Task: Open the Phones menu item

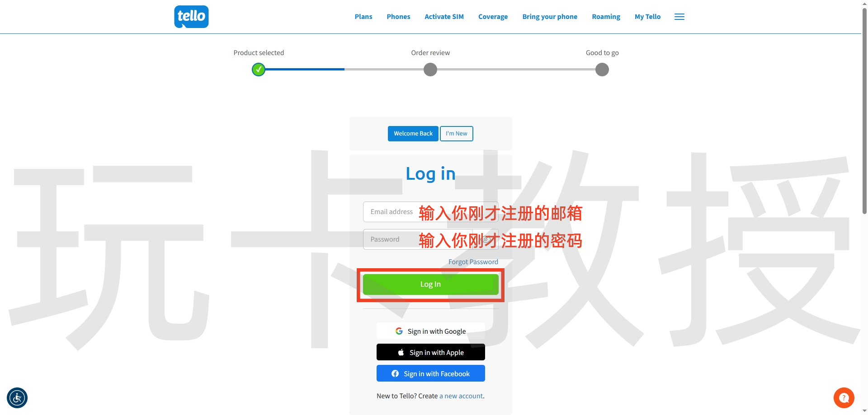Action: click(398, 17)
